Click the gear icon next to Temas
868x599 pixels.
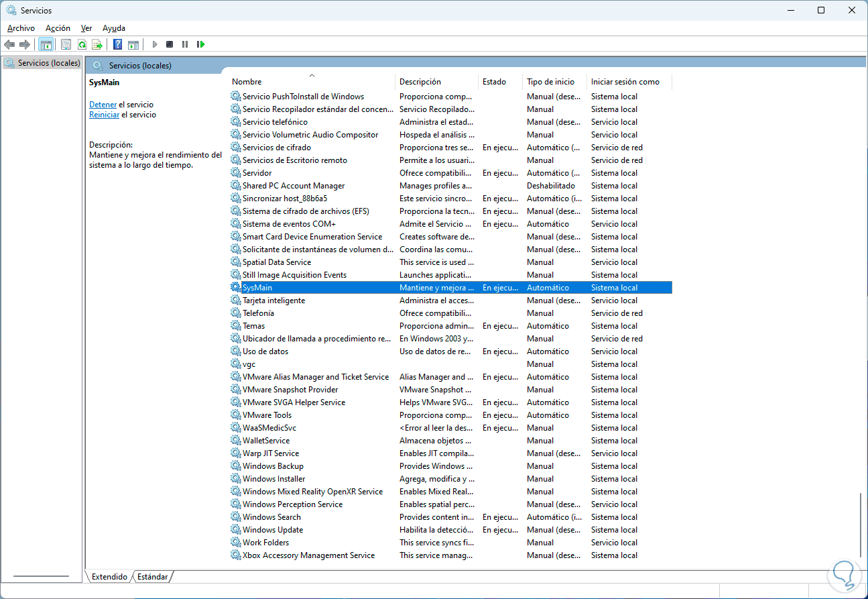point(235,326)
